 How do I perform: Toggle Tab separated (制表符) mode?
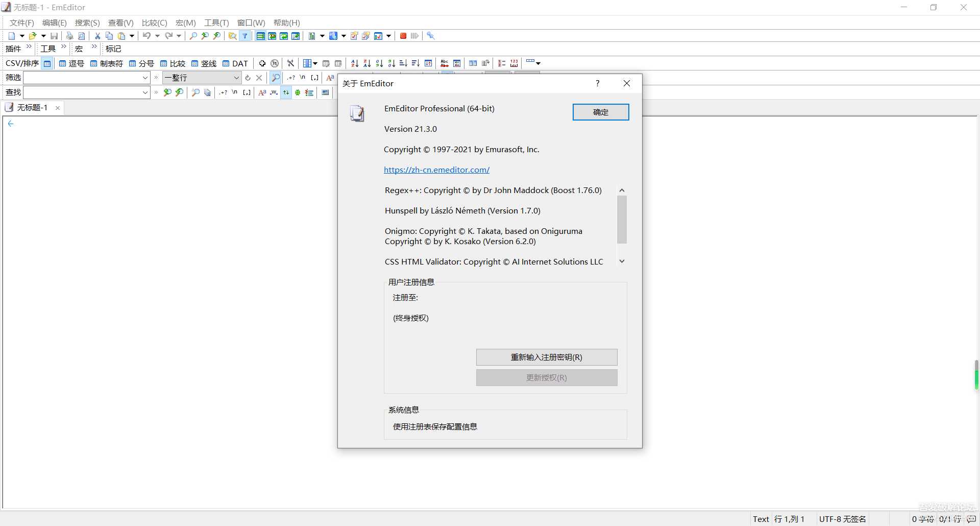(107, 63)
